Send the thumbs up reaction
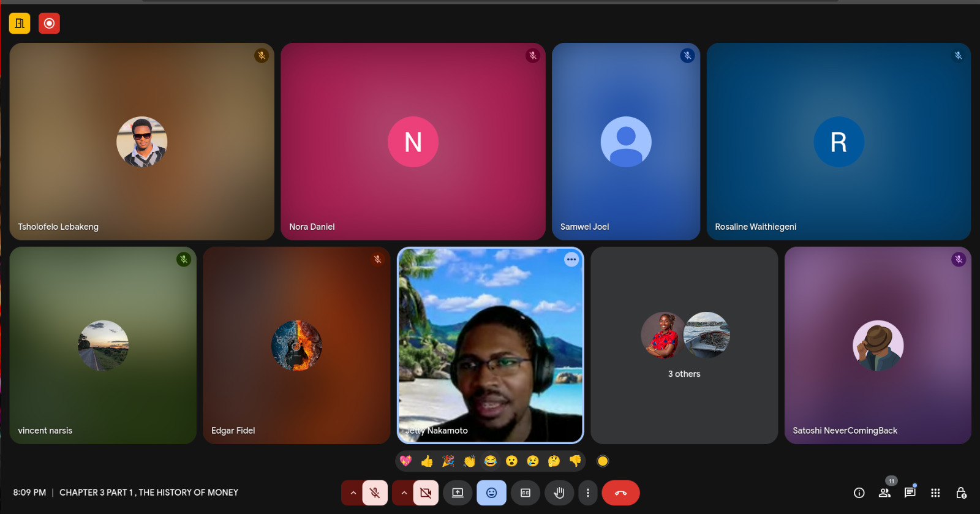This screenshot has height=514, width=980. [x=427, y=461]
